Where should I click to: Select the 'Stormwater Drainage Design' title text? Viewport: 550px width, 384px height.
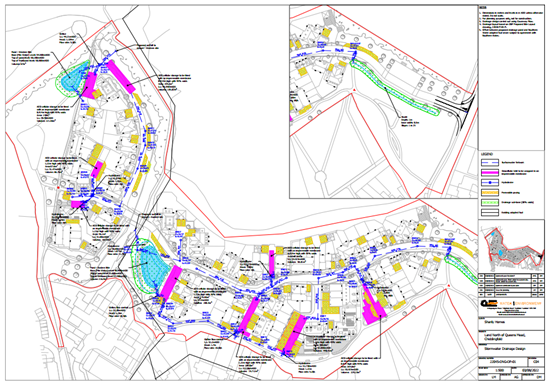click(x=504, y=349)
